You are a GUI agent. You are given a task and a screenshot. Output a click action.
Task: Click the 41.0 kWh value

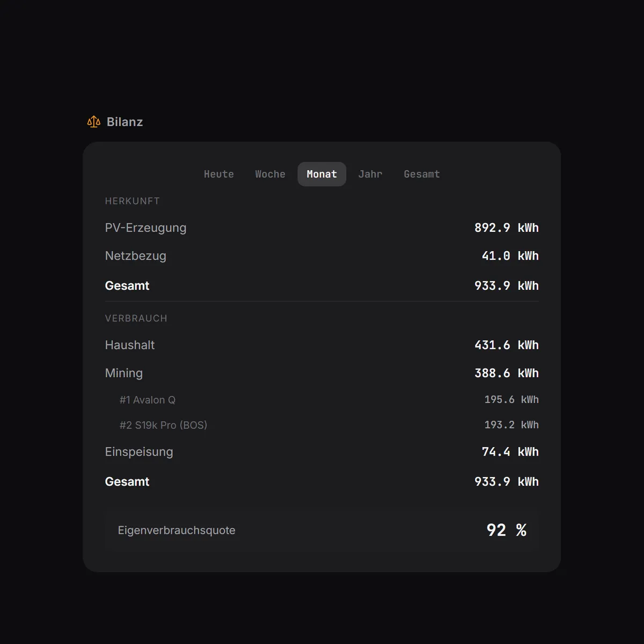coord(510,256)
